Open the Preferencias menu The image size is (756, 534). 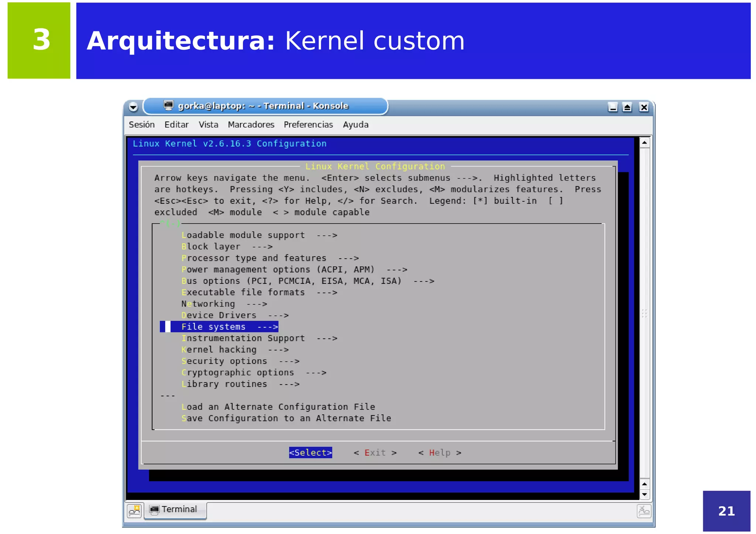point(308,125)
